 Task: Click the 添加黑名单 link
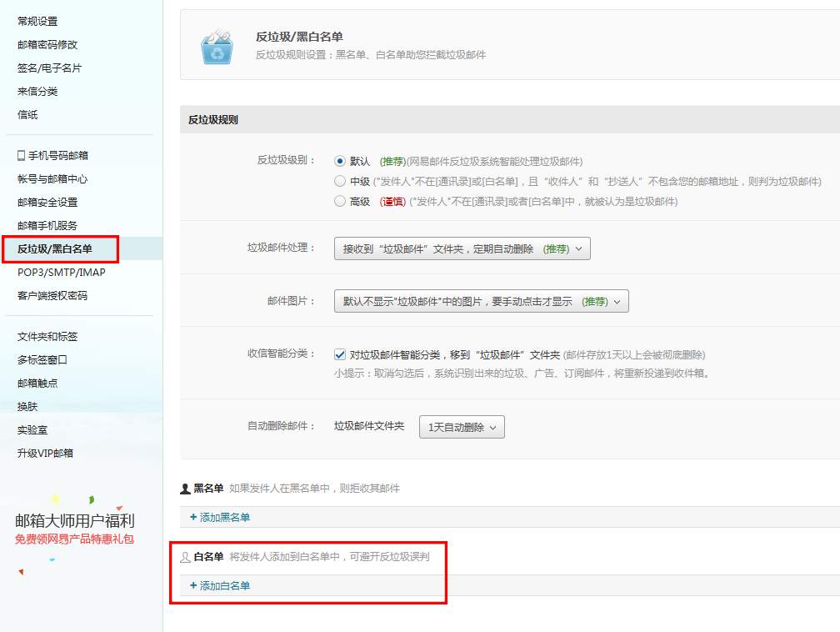click(225, 518)
